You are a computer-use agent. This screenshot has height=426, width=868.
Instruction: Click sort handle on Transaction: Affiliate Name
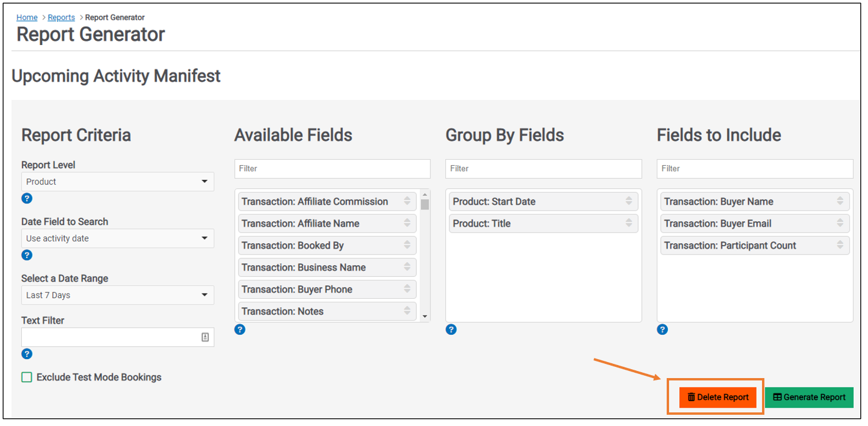[x=407, y=223]
